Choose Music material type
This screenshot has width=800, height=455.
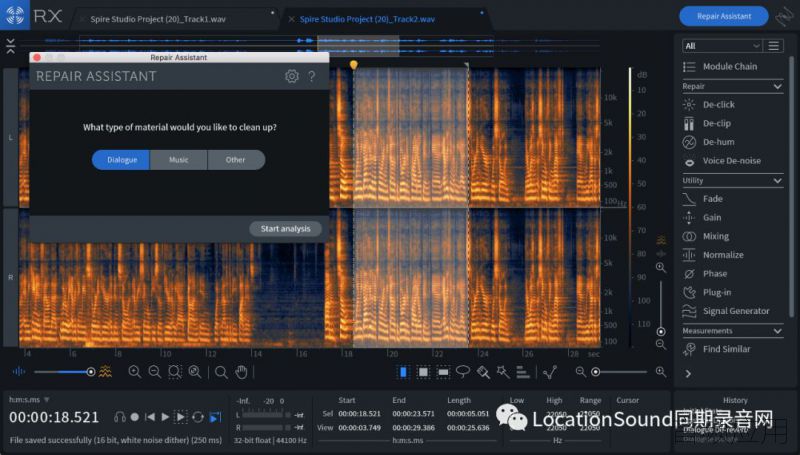click(179, 160)
